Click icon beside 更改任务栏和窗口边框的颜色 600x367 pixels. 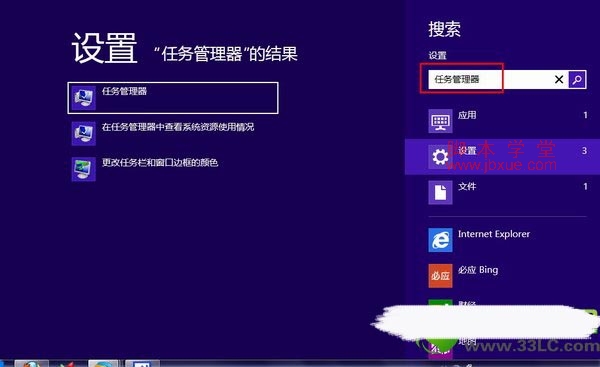[x=83, y=169]
